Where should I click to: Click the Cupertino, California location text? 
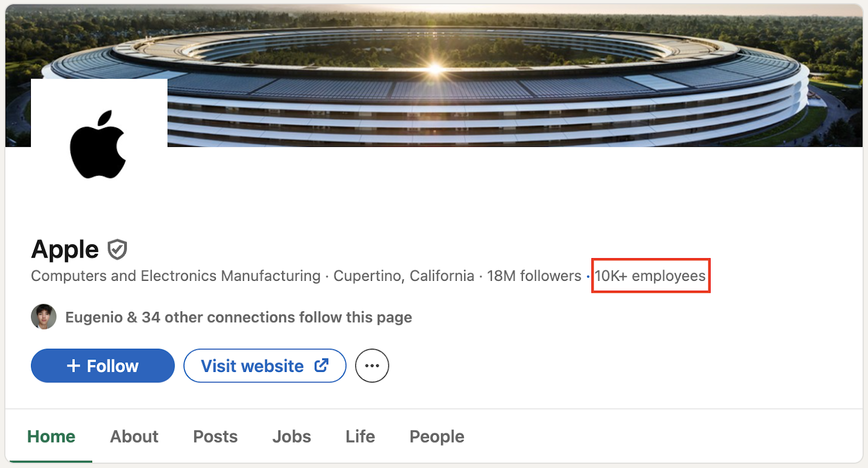click(404, 276)
